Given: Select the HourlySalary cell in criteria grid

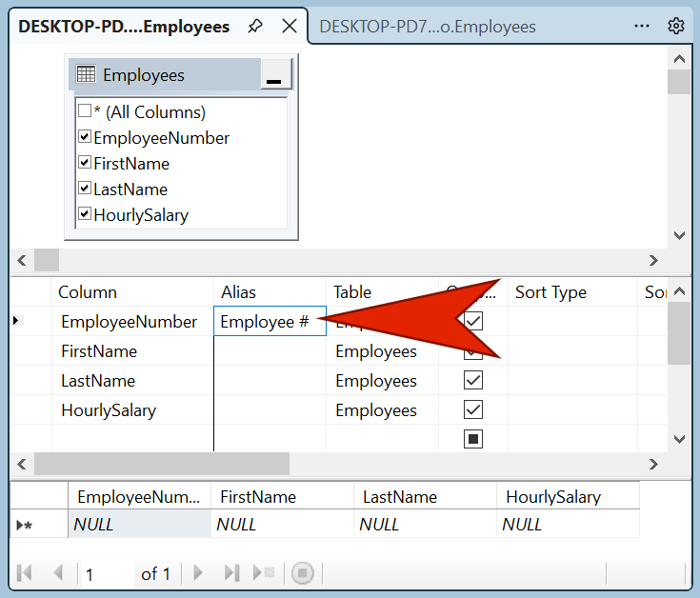Looking at the screenshot, I should (132, 409).
